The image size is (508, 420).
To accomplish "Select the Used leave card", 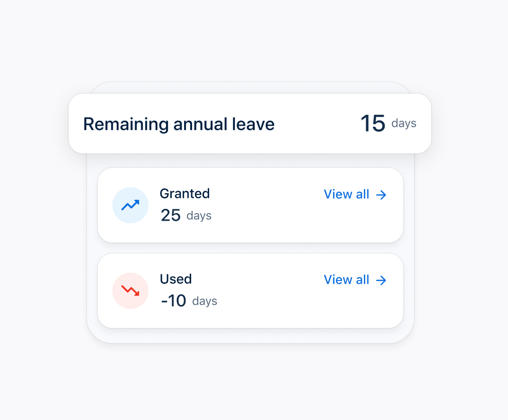I will (250, 291).
